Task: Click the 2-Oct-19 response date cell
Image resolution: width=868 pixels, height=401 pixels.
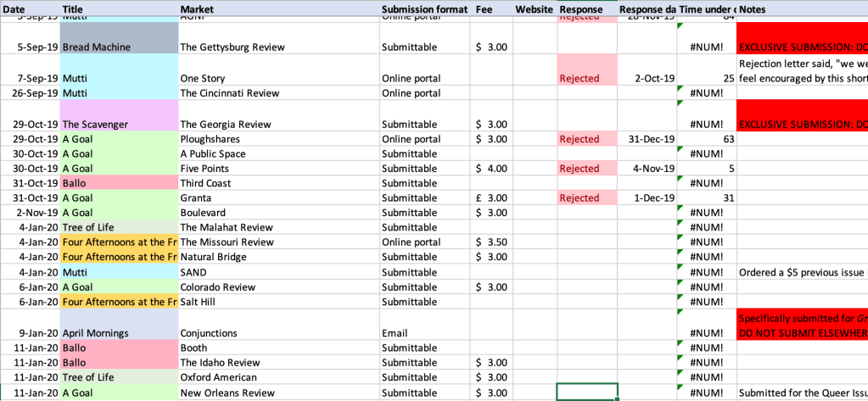Action: [x=647, y=70]
